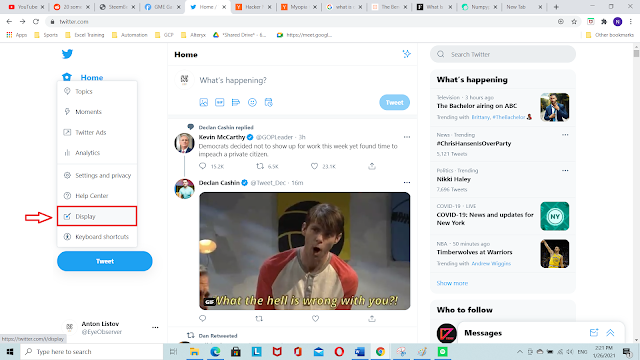Open Kevin McCarthy's profile name
Screen dimensions: 640x360
222,137
